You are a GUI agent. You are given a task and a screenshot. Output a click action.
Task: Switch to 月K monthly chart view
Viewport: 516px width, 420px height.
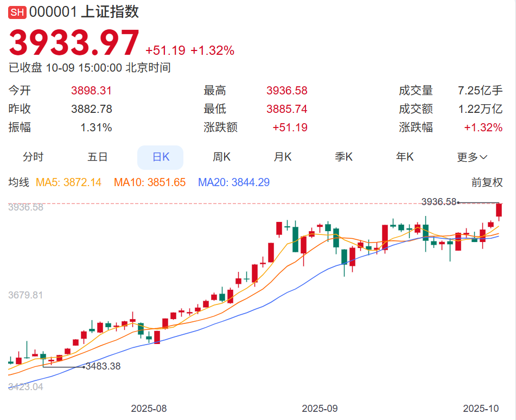pos(283,157)
